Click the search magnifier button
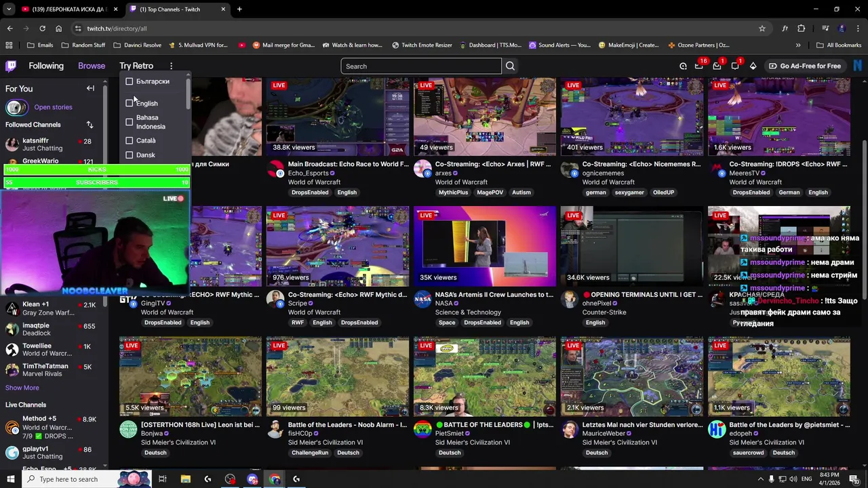Viewport: 868px width, 488px height. click(x=510, y=66)
